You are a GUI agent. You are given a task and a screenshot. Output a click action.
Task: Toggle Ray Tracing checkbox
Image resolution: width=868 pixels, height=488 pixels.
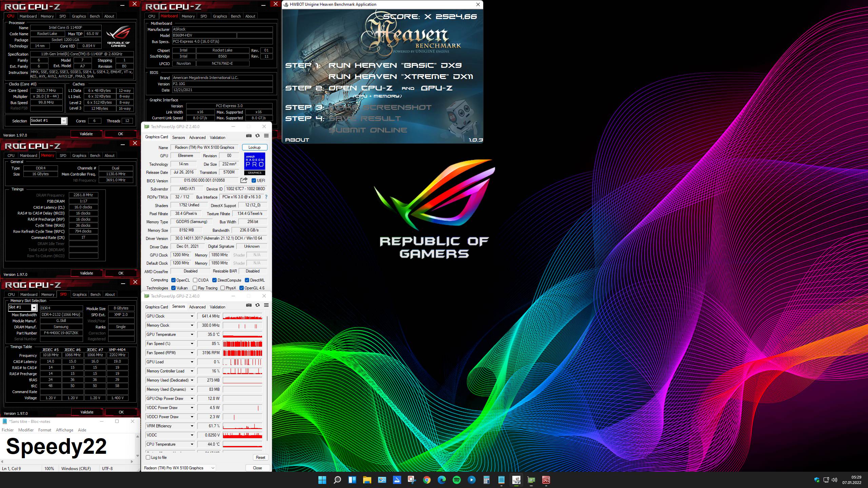pyautogui.click(x=195, y=288)
